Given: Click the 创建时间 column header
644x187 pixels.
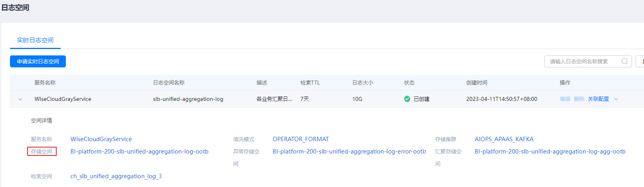Looking at the screenshot, I should click(476, 83).
